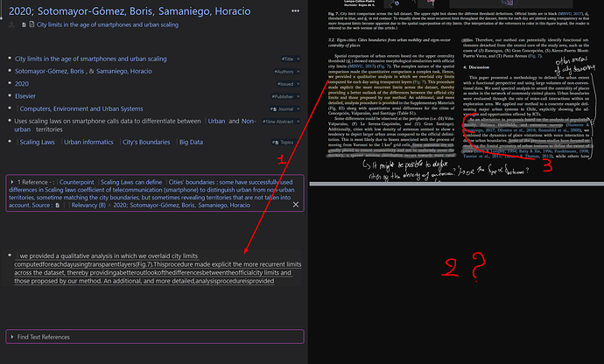
Task: Click the upload icon under the page title
Action: coord(11,24)
